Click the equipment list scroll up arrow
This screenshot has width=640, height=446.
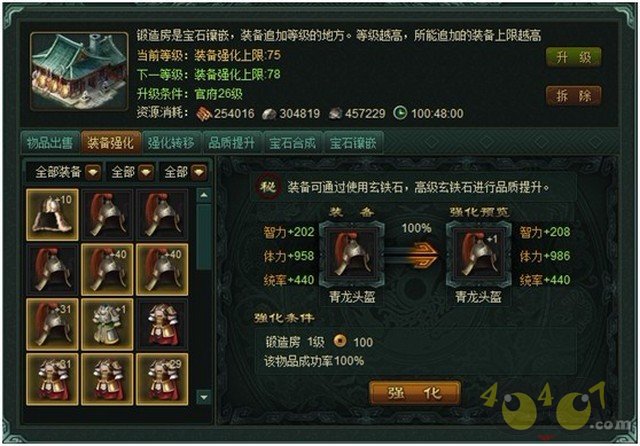[204, 195]
